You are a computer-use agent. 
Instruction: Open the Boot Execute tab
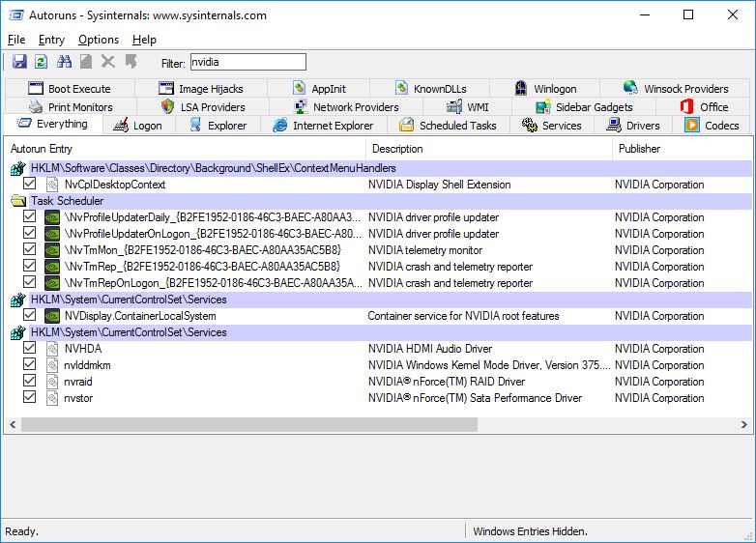point(70,89)
